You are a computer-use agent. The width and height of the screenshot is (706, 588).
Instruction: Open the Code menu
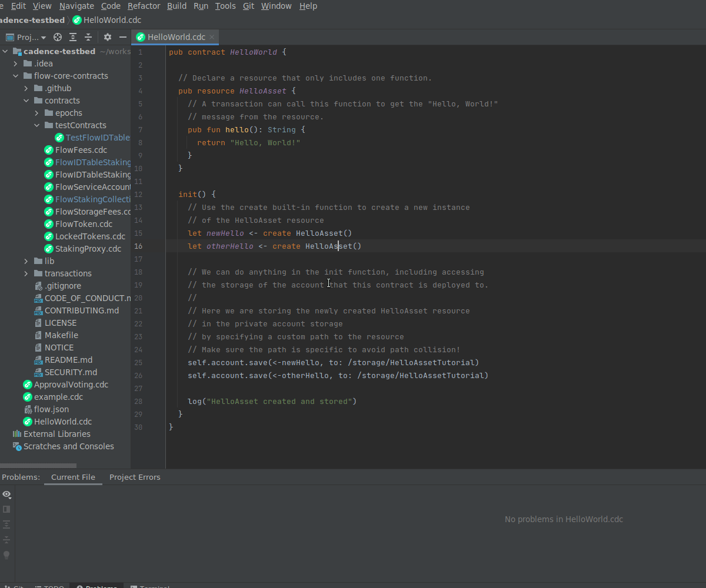point(111,6)
